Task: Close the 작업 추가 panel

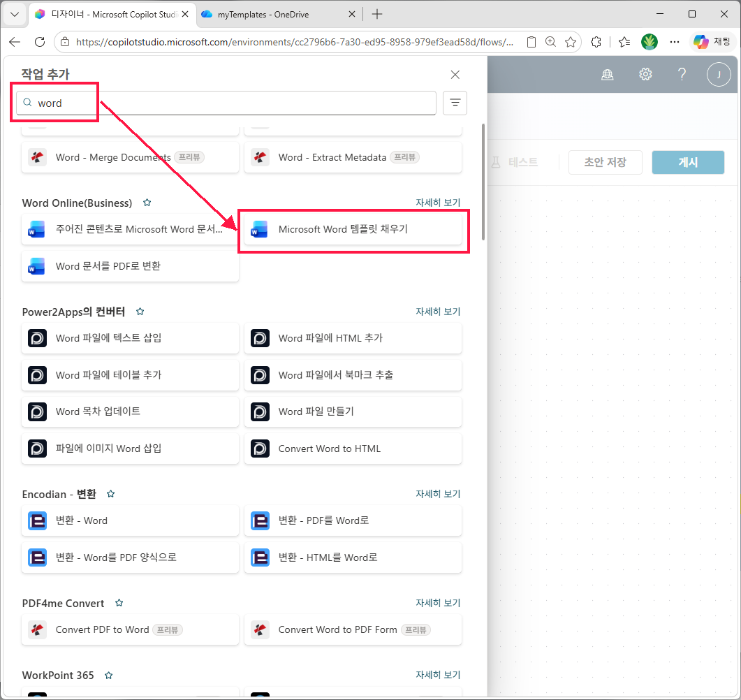Action: 455,75
